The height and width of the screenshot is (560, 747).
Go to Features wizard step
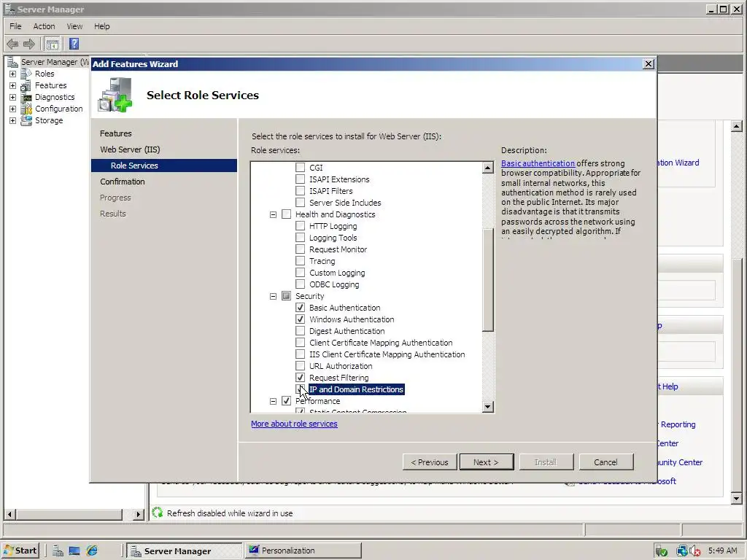pos(116,133)
